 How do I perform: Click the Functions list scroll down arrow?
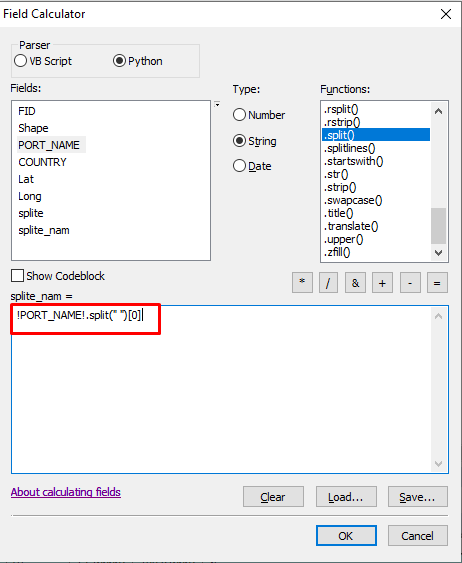pyautogui.click(x=438, y=252)
